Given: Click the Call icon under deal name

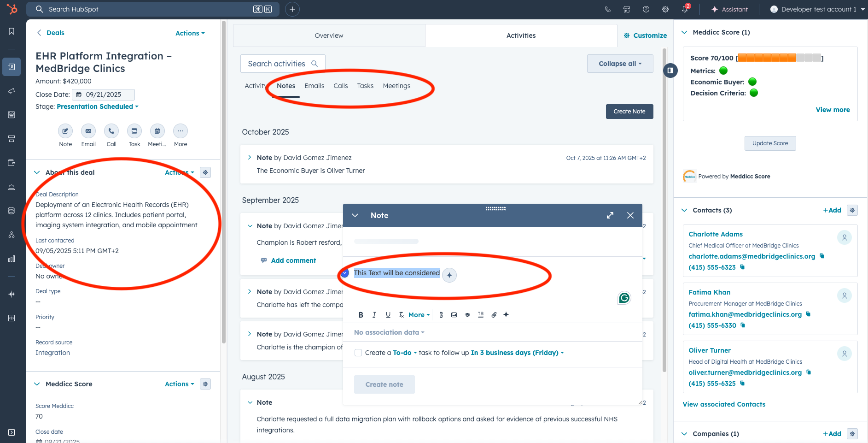Looking at the screenshot, I should (111, 131).
